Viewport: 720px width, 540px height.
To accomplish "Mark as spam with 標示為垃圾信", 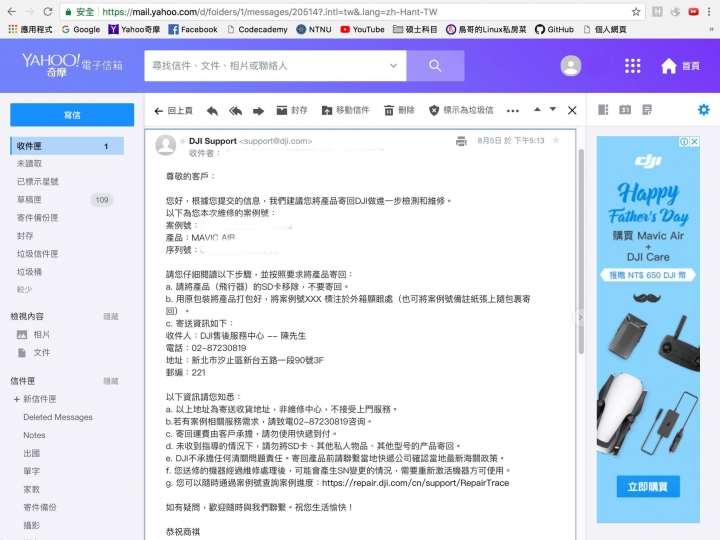I will [461, 110].
